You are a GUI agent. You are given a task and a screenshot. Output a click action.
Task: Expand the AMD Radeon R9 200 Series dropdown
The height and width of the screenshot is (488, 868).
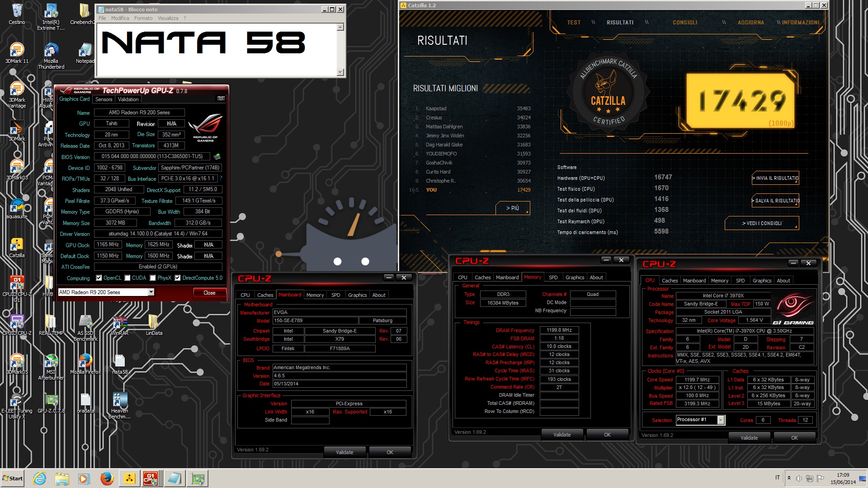pos(151,292)
